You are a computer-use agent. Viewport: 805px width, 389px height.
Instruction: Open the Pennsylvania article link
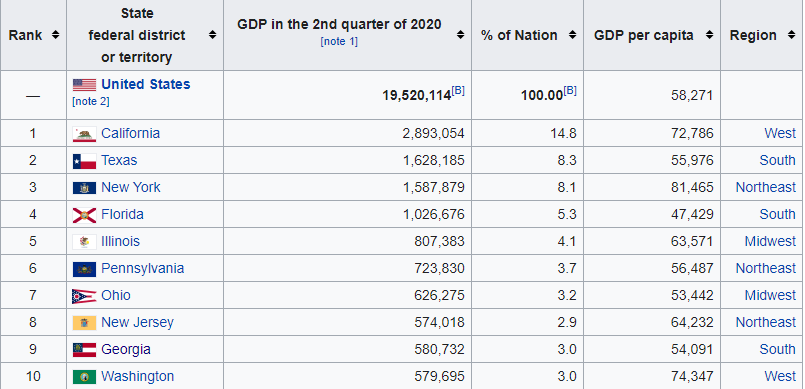143,268
